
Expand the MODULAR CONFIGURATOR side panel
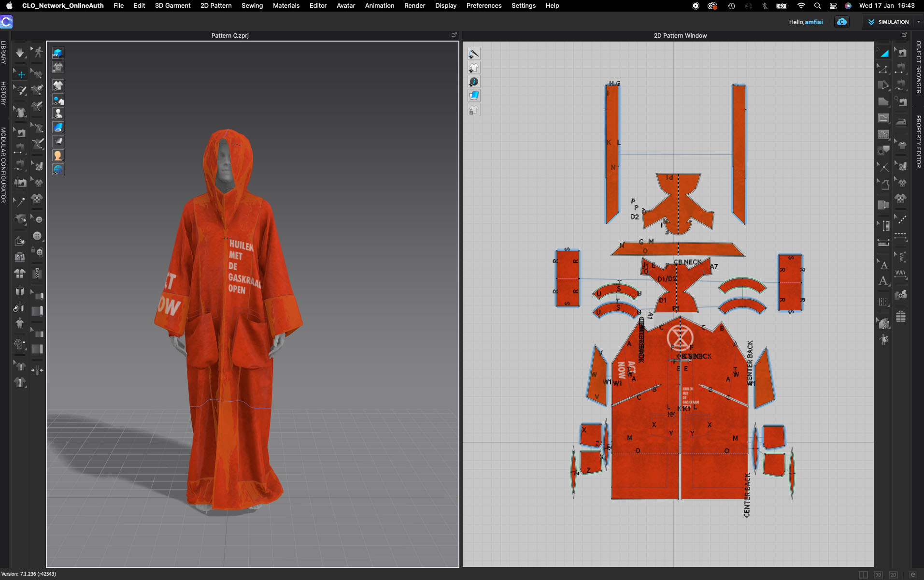click(x=3, y=165)
